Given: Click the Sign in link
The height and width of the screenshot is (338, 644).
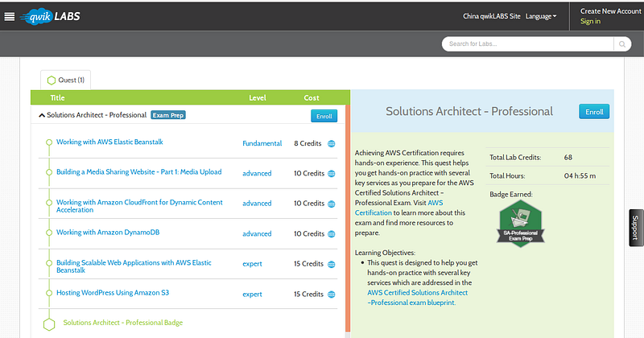Looking at the screenshot, I should click(590, 22).
